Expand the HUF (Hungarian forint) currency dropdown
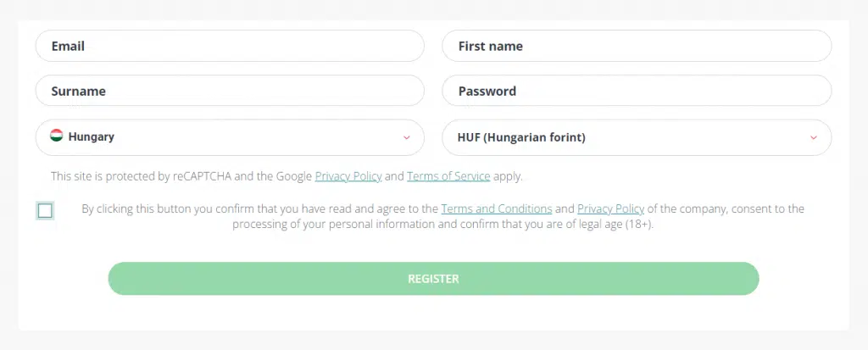The image size is (868, 350). (x=636, y=137)
